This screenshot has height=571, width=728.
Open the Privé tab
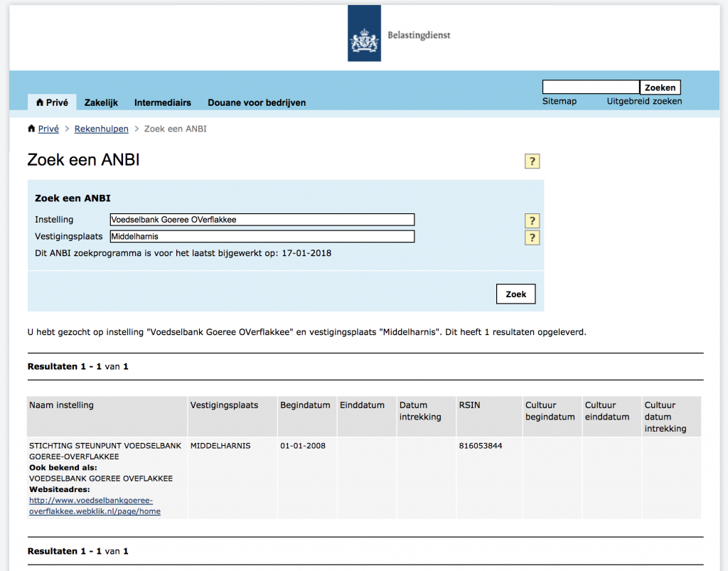click(x=52, y=102)
